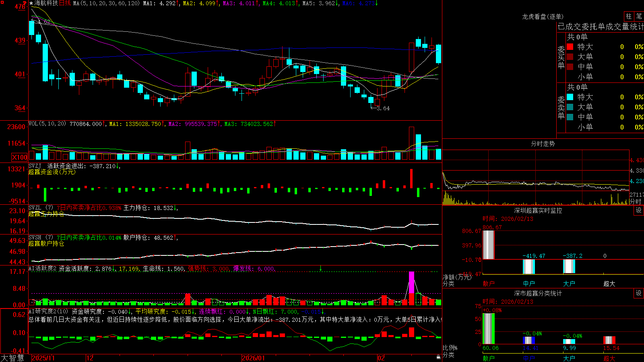
Task: Click the 大智慧 logo text
Action: pyautogui.click(x=12, y=358)
